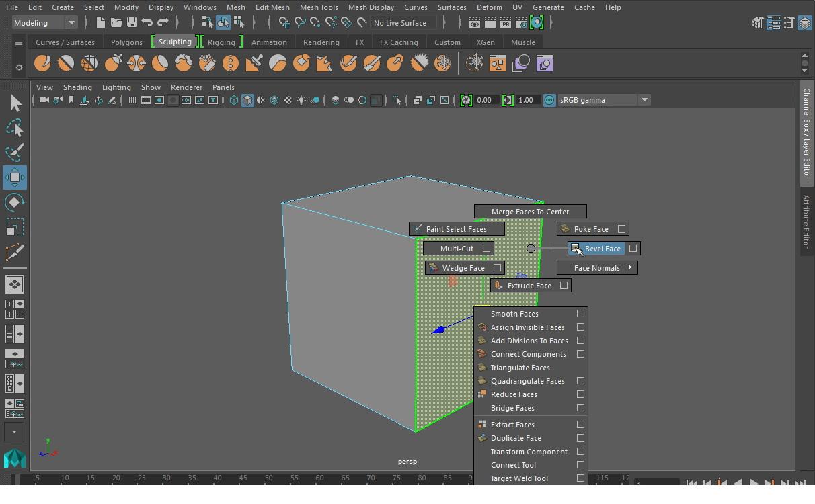Go to end of playback range
Image resolution: width=815 pixels, height=504 pixels.
800,482
